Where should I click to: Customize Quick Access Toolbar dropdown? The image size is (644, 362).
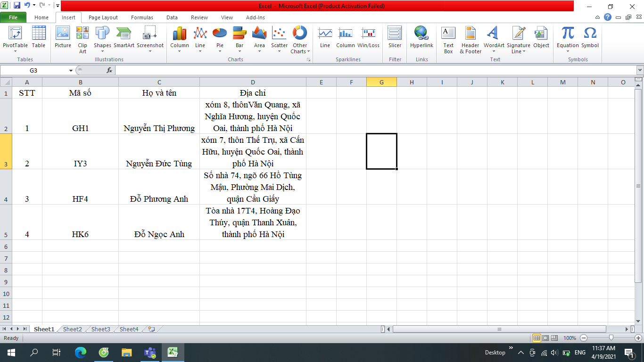[58, 6]
